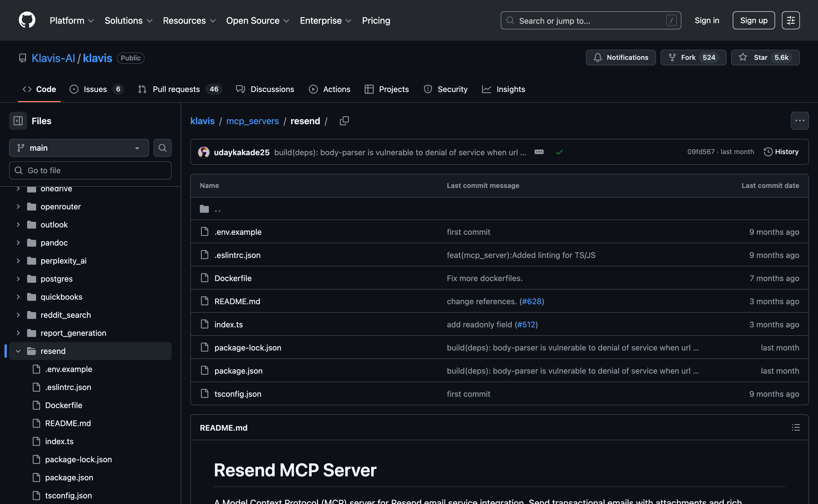
Task: Collapse the file tree panel icon
Action: click(x=18, y=121)
